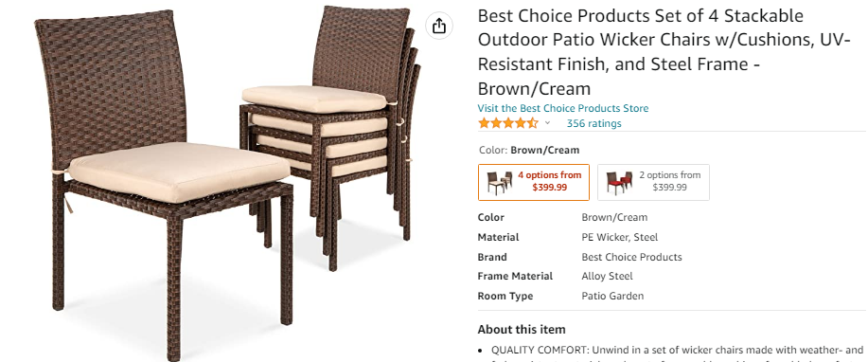
Task: Click the orange star rating icons
Action: click(508, 123)
